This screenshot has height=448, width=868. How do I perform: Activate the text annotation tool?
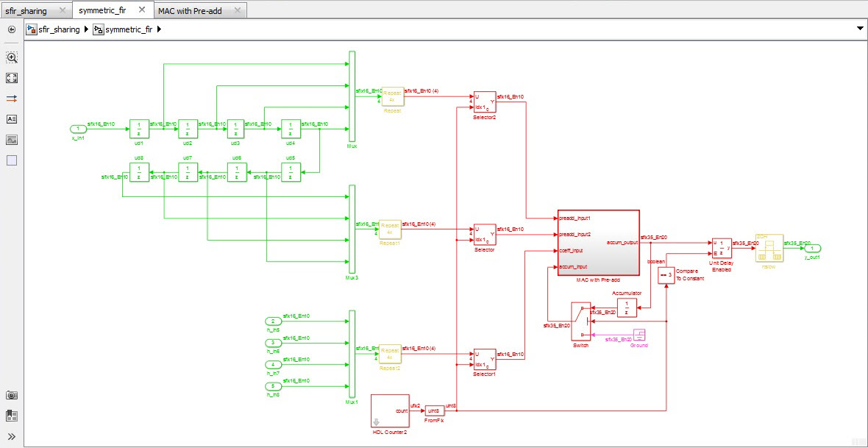[x=11, y=118]
